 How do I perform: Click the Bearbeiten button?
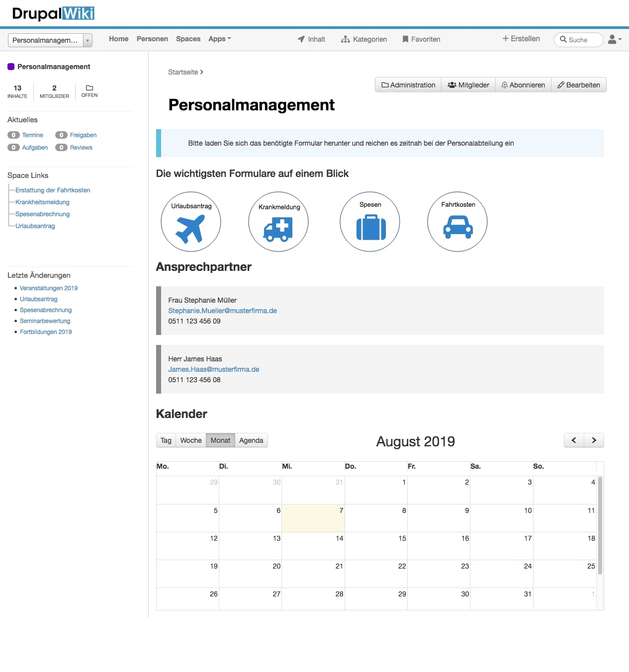coord(578,85)
